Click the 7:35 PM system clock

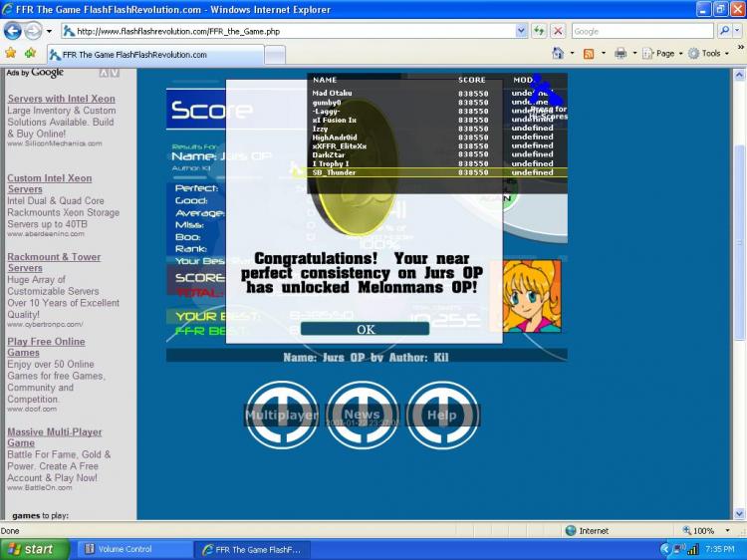tap(720, 549)
